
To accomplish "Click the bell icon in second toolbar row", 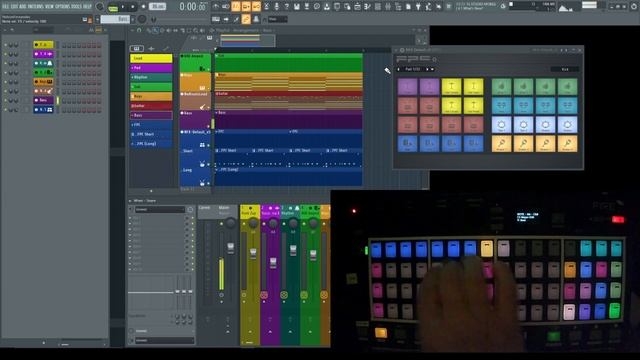I will tap(256, 19).
